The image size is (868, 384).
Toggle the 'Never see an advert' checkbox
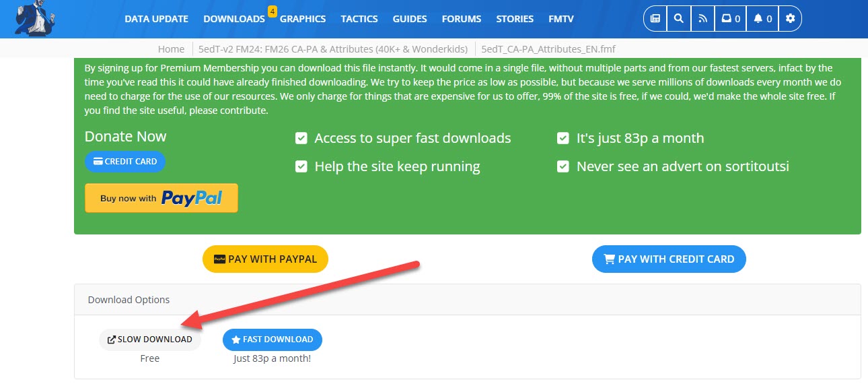563,166
